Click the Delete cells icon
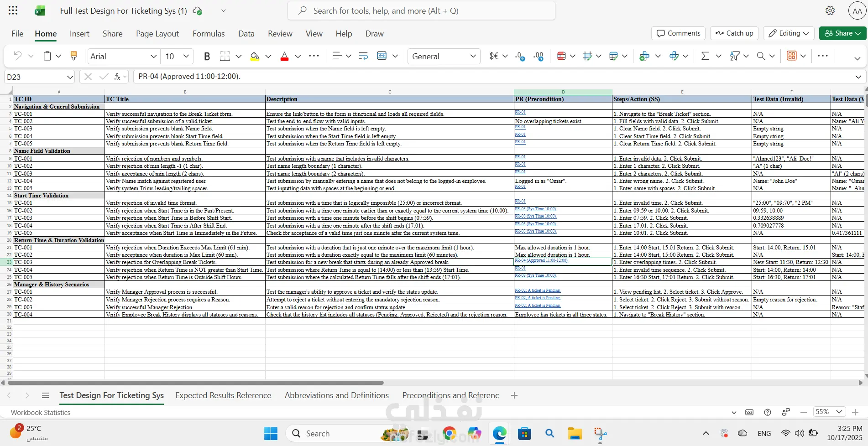Viewport: 868px width, 446px height. pos(674,56)
